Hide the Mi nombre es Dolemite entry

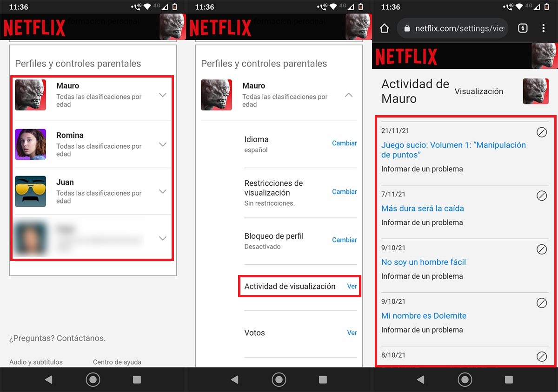542,303
